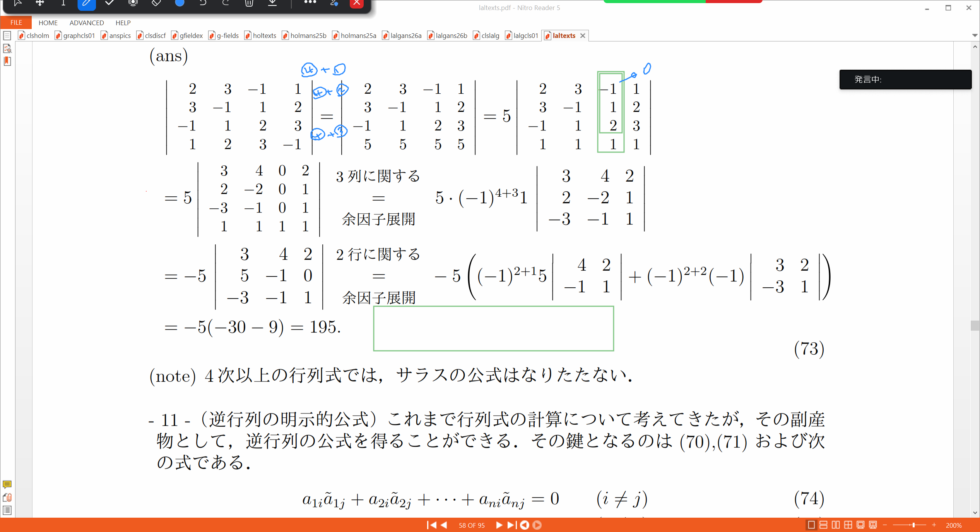
Task: Open the HOME ribbon tab
Action: 48,23
